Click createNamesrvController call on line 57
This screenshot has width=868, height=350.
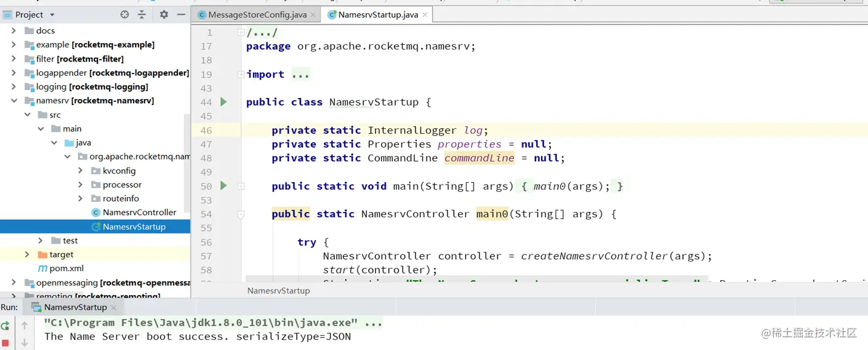coord(595,256)
